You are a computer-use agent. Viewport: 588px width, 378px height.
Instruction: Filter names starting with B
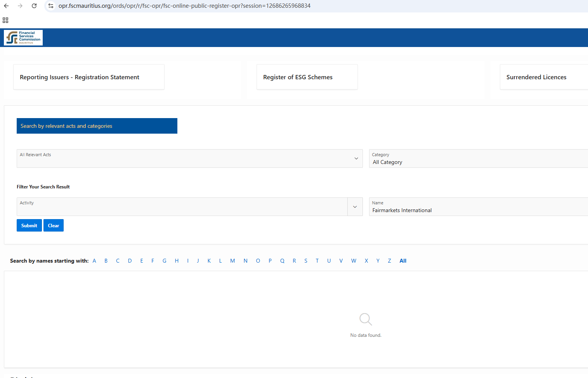[106, 261]
